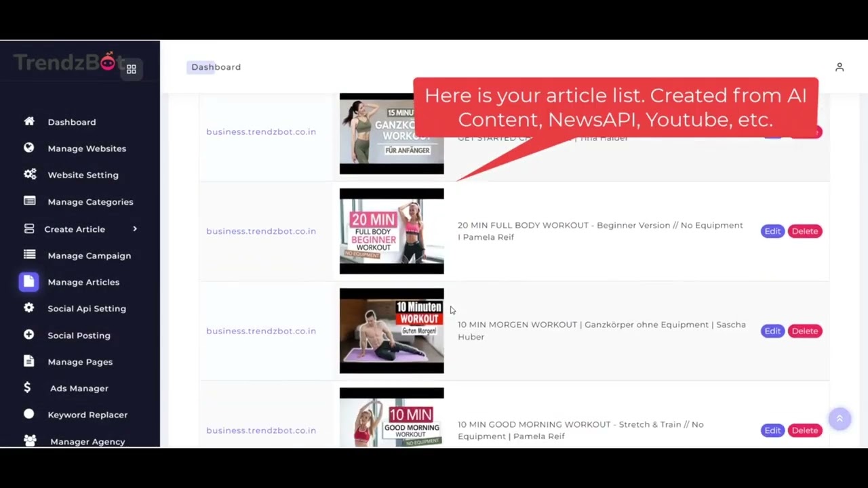Select Manage Articles in sidebar
Screen dimensions: 868x488
[83, 282]
